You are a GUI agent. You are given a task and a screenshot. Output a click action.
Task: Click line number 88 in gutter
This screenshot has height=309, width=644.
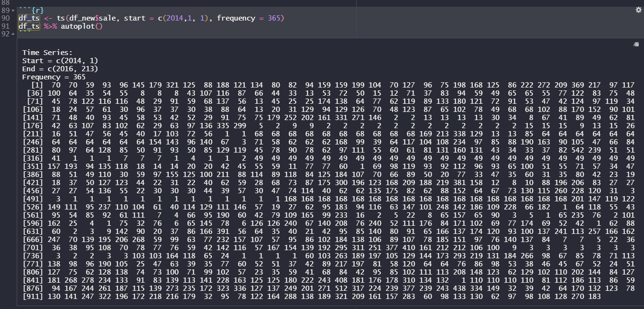coord(5,2)
